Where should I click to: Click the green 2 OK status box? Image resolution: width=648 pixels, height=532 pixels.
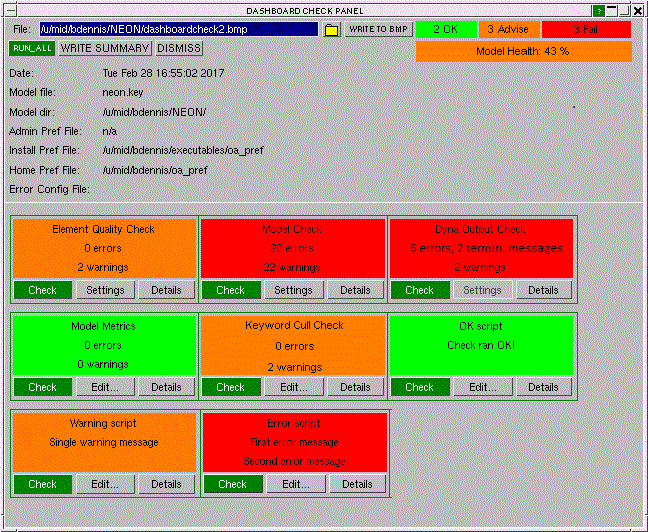[x=446, y=30]
